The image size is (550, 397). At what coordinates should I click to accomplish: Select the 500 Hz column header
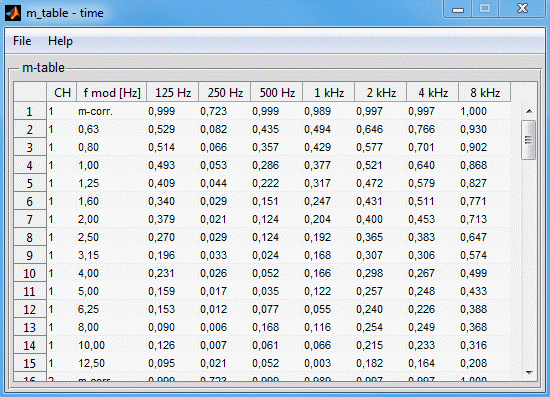[x=277, y=93]
